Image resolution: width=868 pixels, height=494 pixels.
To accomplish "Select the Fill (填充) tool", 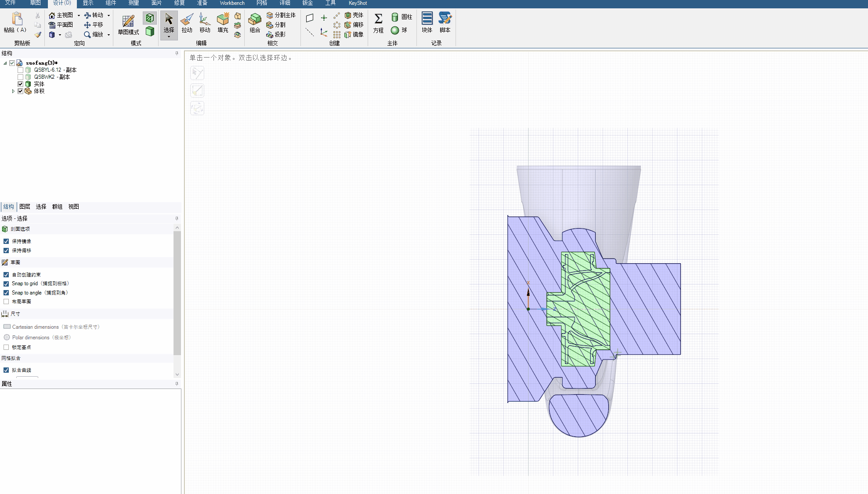I will [223, 23].
